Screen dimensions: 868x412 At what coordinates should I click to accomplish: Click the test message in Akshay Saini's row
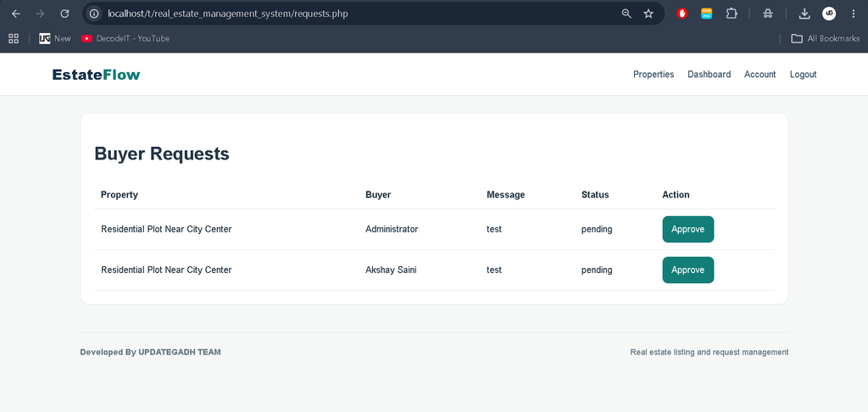coord(494,270)
